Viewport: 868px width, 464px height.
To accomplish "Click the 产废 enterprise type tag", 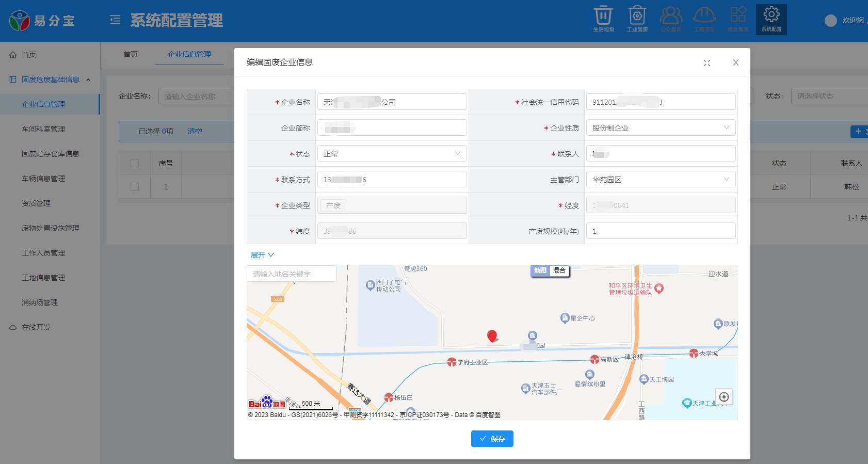I will 333,205.
